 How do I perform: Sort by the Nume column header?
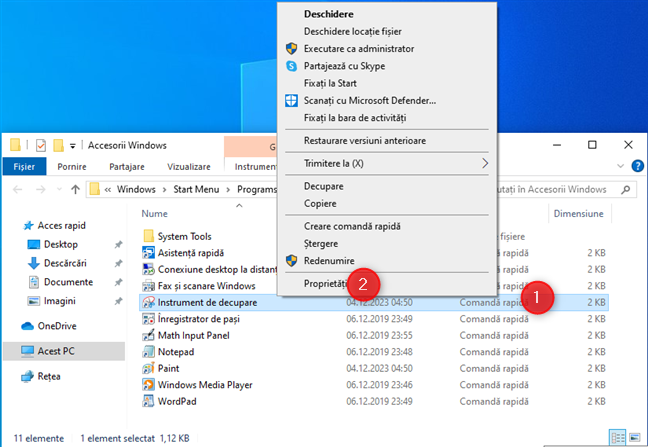(x=155, y=213)
